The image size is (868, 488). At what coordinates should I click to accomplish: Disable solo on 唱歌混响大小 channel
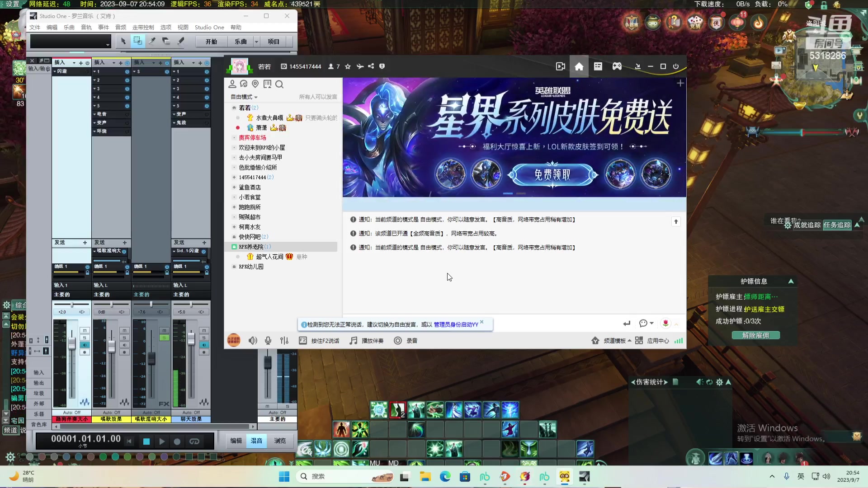[164, 338]
